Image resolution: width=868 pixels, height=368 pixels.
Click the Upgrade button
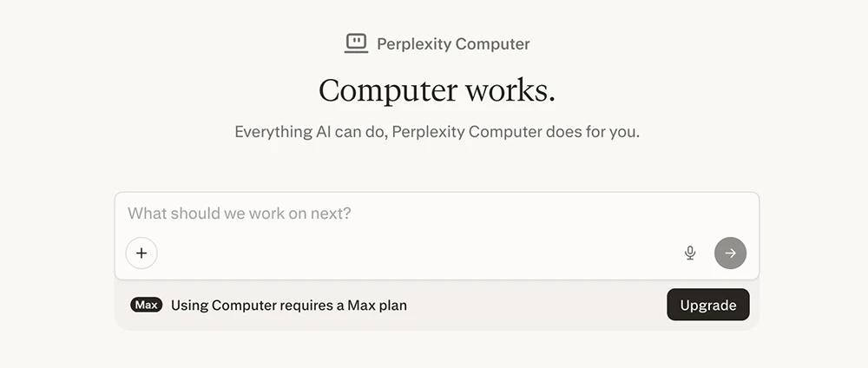pyautogui.click(x=707, y=305)
